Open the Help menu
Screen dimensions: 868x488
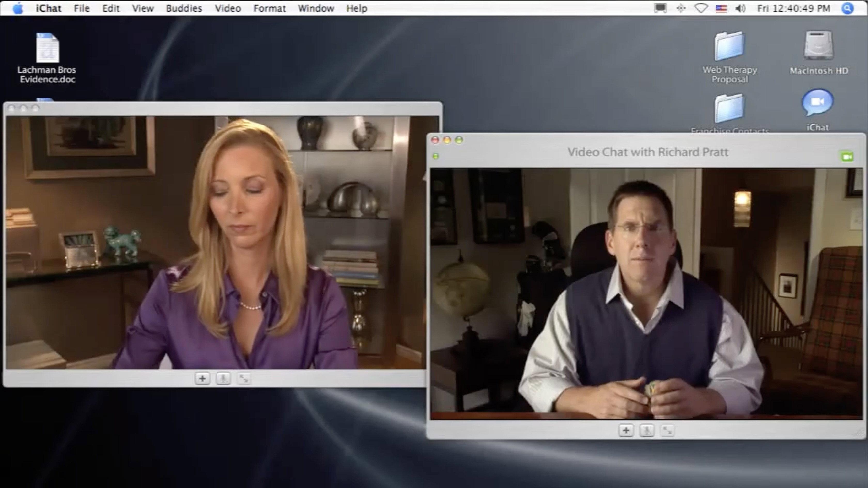click(357, 8)
